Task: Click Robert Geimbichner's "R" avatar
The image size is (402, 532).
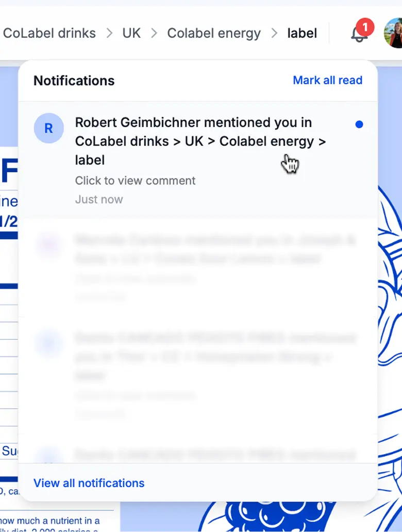Action: pos(48,128)
